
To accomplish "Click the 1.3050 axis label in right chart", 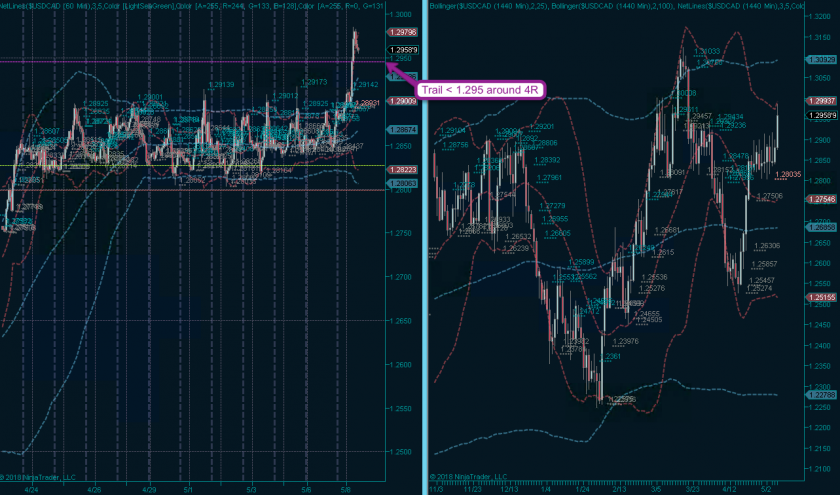I will [x=820, y=78].
